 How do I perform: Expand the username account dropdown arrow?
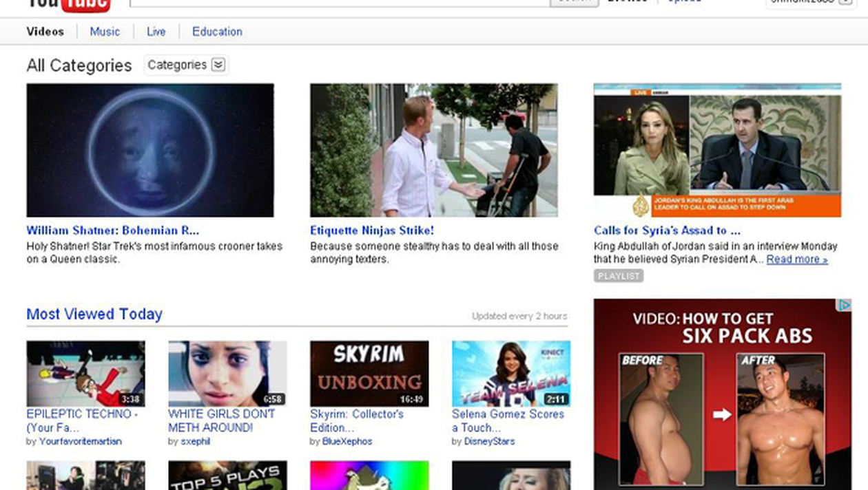(845, 2)
